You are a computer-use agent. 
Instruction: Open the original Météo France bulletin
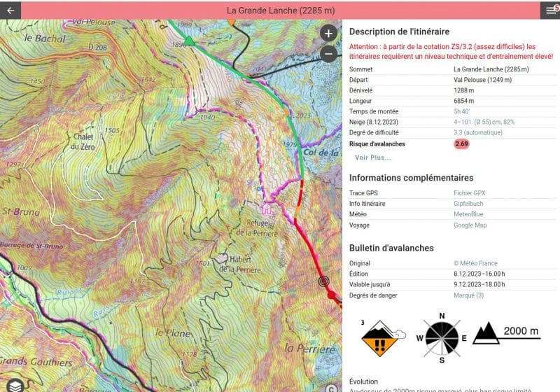[475, 263]
